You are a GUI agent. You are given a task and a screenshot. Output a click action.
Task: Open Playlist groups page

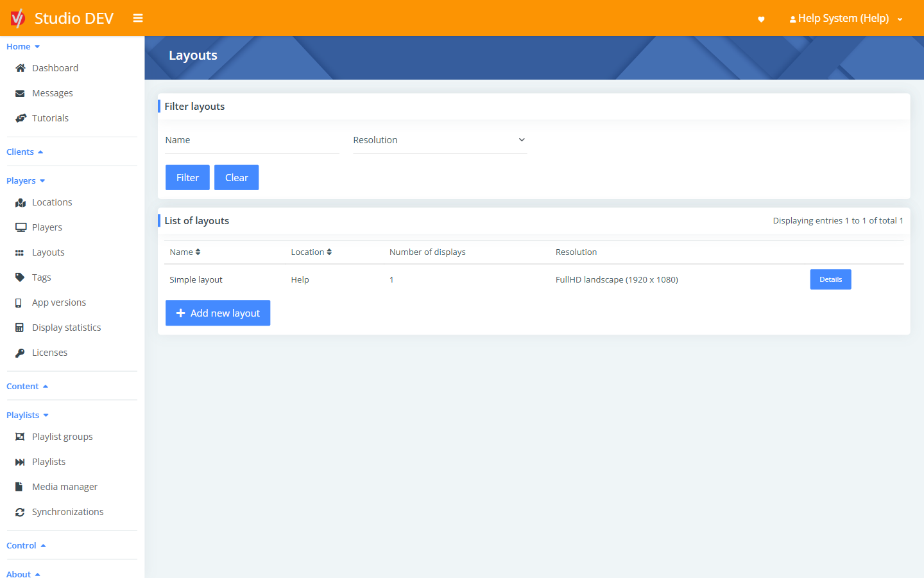[x=62, y=437]
